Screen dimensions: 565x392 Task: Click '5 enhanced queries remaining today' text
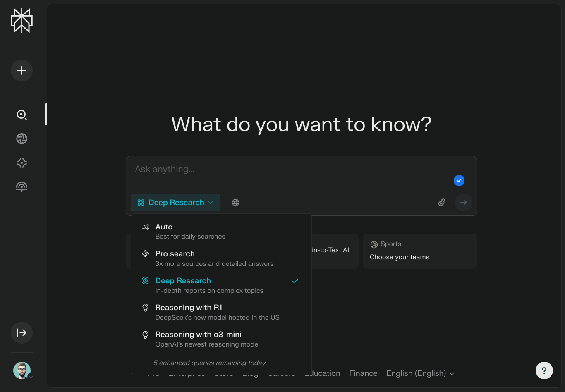(x=209, y=363)
